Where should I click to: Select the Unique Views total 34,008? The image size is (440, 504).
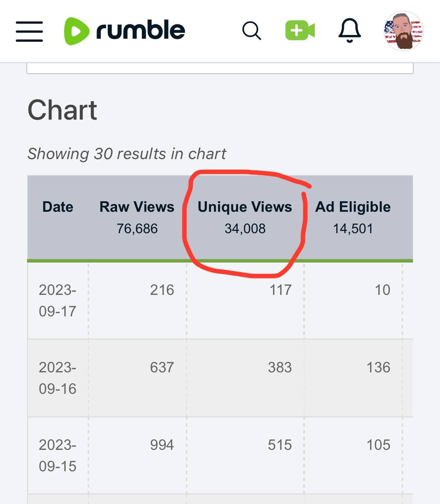[245, 228]
